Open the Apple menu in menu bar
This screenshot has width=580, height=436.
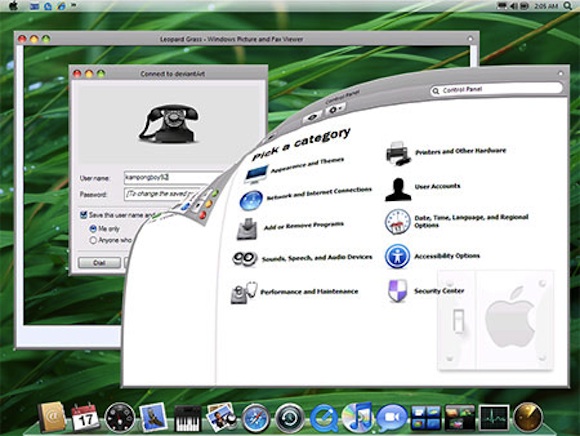(13, 6)
